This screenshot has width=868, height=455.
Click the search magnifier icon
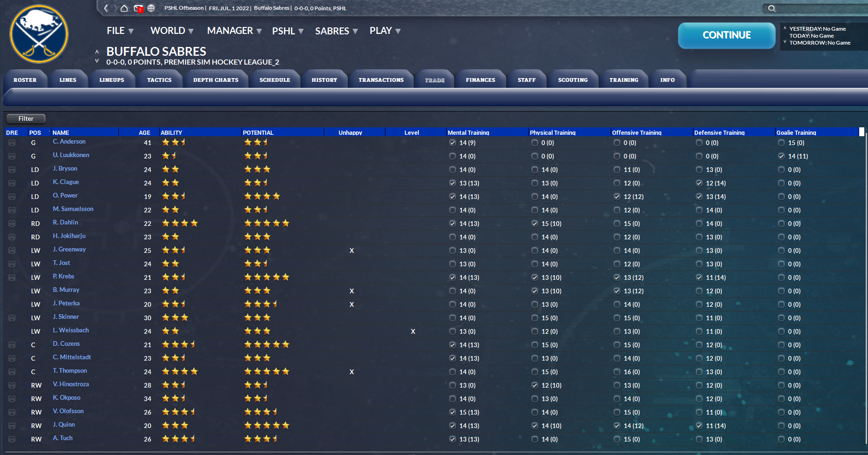(x=771, y=8)
